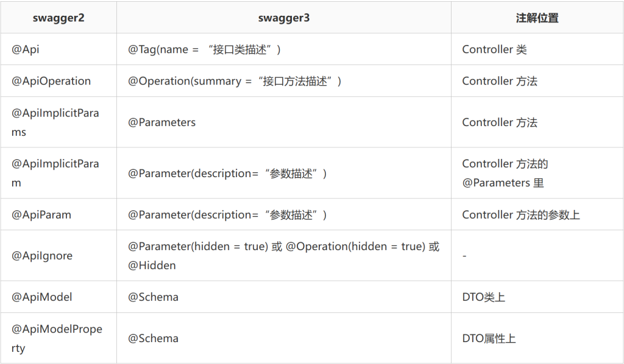Click the @Parameters cell in swagger3 column
The height and width of the screenshot is (364, 624).
[x=284, y=122]
